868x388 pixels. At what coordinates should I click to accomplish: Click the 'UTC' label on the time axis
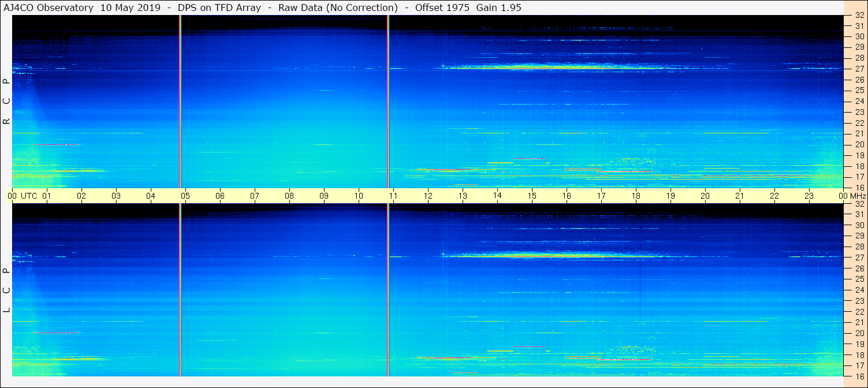point(29,196)
